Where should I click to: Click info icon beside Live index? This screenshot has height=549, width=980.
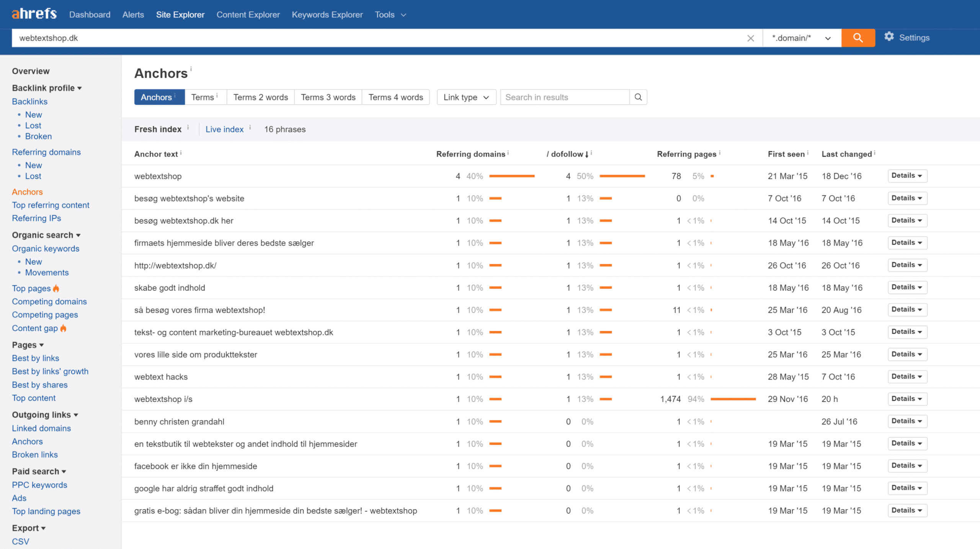click(250, 127)
